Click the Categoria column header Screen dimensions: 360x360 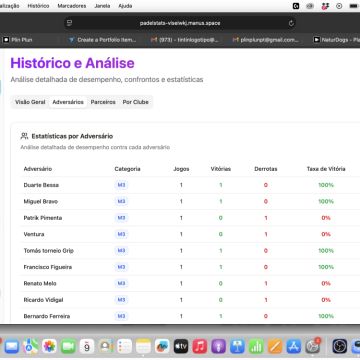tap(127, 169)
